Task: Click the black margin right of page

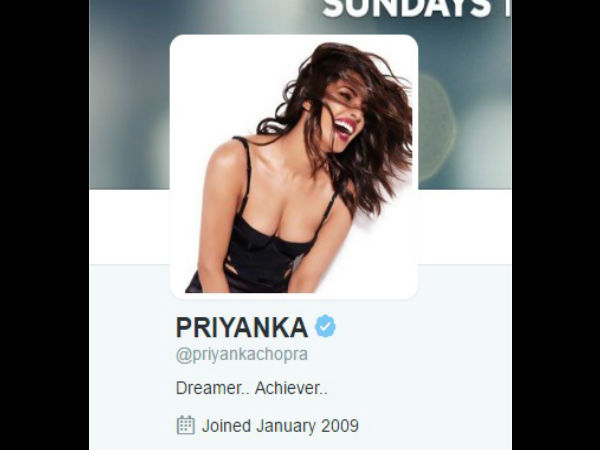Action: coord(556,225)
